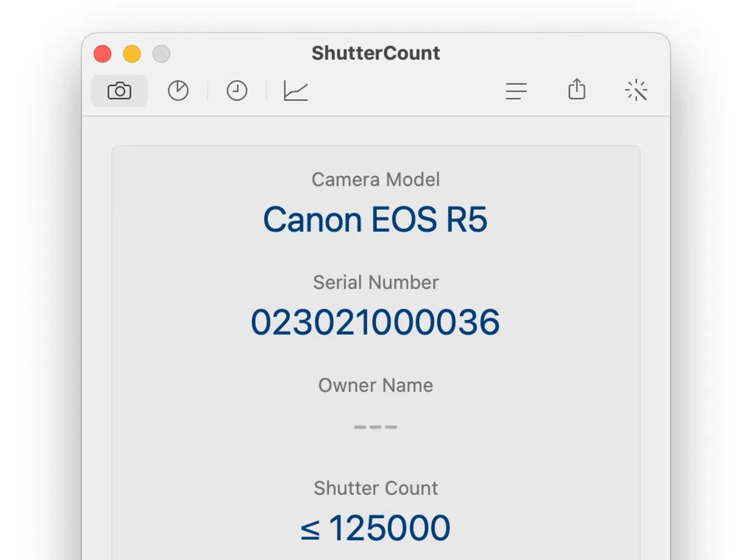The height and width of the screenshot is (560, 747).
Task: Select the camera summary toolbar icon
Action: click(x=119, y=90)
